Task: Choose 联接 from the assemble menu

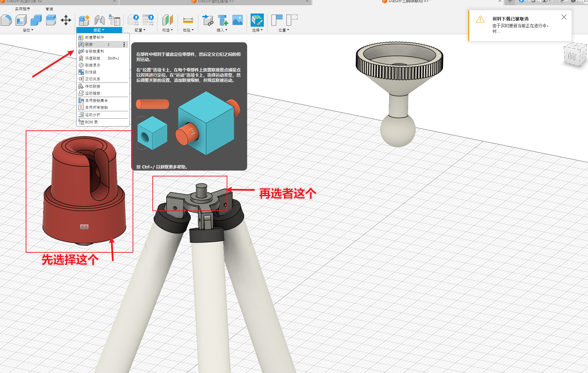Action: (x=89, y=44)
